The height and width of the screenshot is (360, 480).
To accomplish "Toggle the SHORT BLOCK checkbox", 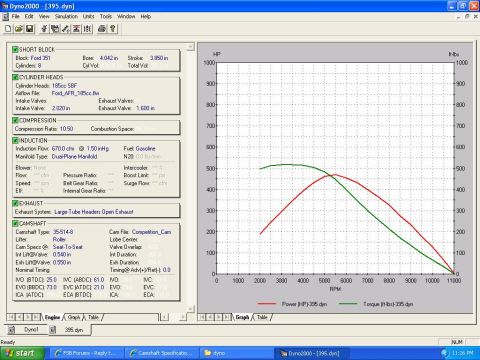I will coord(15,50).
